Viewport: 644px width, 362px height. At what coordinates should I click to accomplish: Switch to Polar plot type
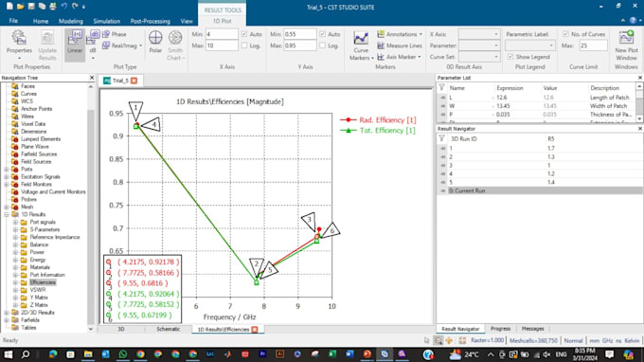click(155, 42)
